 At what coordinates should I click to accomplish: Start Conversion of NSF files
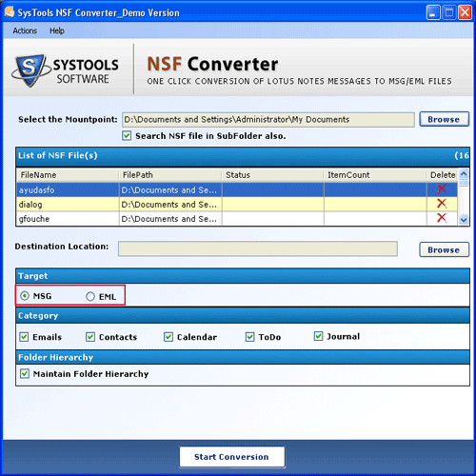tap(231, 457)
